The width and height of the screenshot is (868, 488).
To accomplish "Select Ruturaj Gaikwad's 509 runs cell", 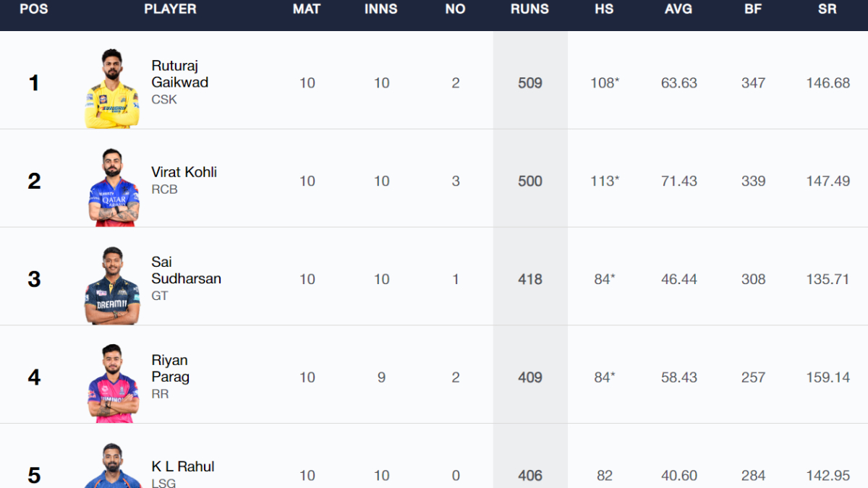I will pos(530,83).
